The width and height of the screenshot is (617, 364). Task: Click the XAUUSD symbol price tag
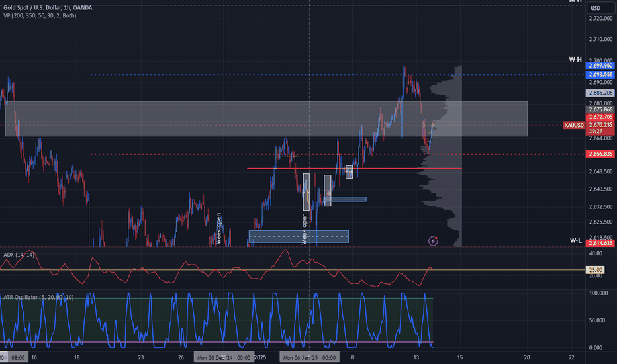[x=574, y=125]
